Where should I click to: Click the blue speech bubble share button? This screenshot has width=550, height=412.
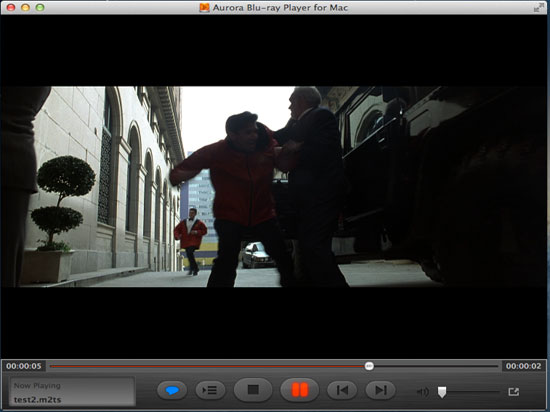(172, 390)
